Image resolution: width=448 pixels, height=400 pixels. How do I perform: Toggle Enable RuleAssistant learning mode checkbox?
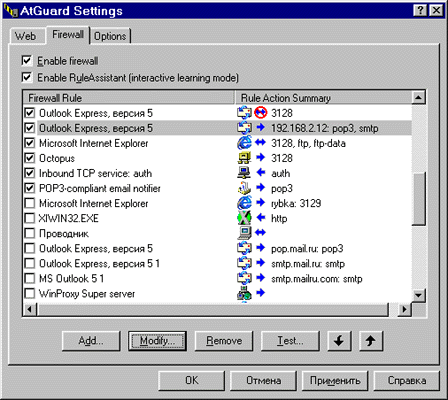27,77
